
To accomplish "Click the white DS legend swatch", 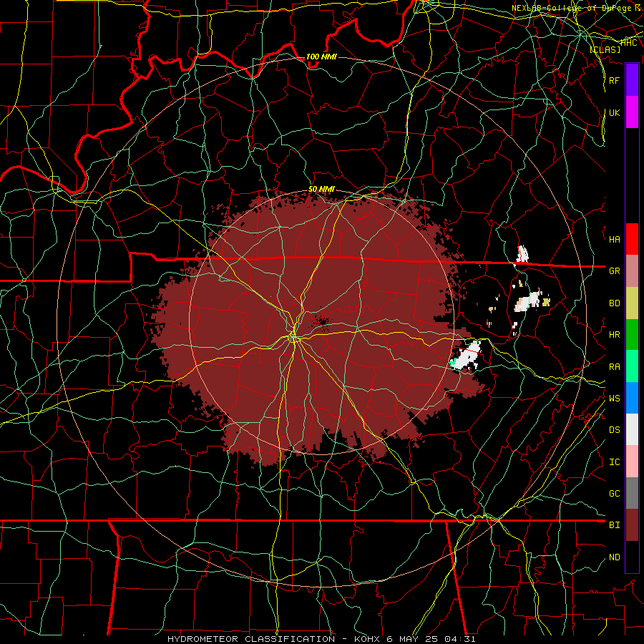I will (x=632, y=429).
